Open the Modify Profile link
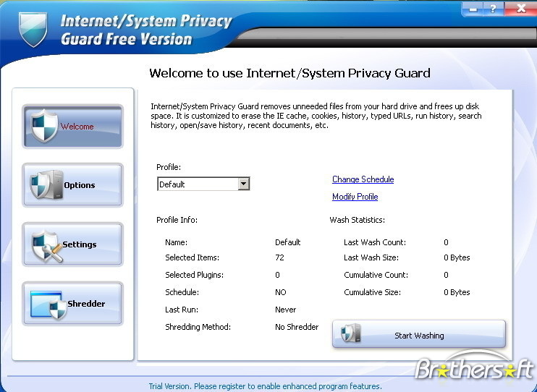The image size is (537, 392). [x=355, y=197]
